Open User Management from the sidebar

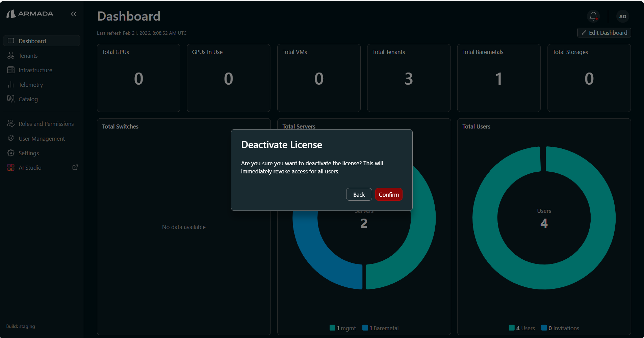pos(42,138)
